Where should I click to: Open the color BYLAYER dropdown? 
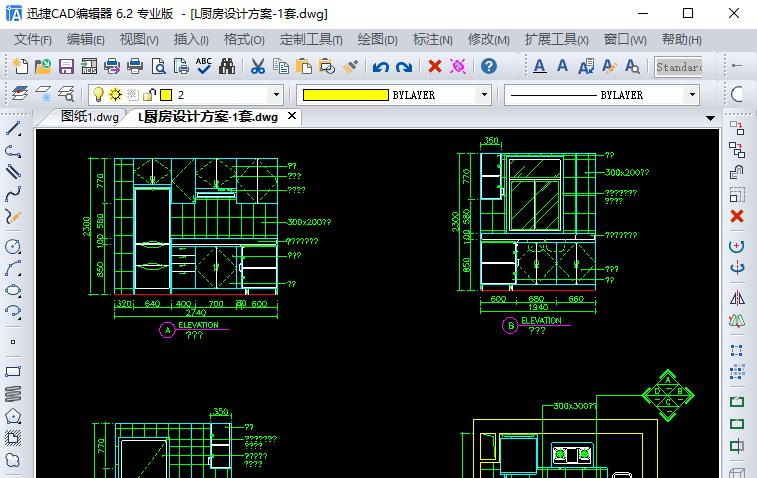click(484, 95)
